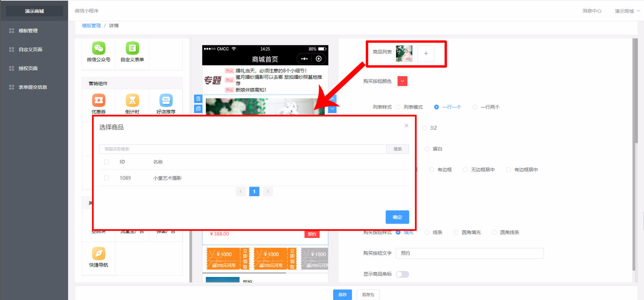Select the product thumbnail in 商品列表

coord(404,53)
